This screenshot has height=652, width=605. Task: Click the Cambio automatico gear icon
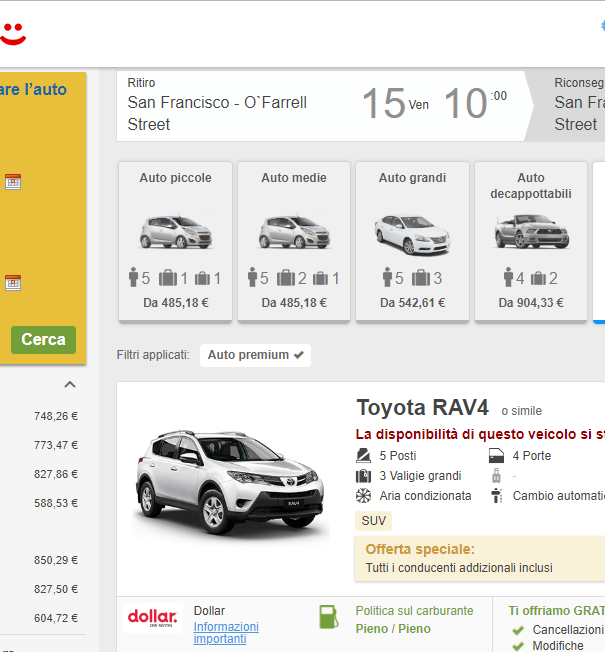click(496, 496)
